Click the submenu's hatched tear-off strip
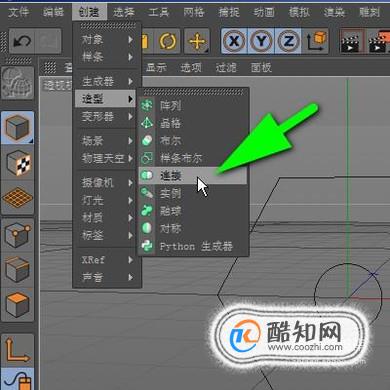The width and height of the screenshot is (390, 390). (193, 92)
